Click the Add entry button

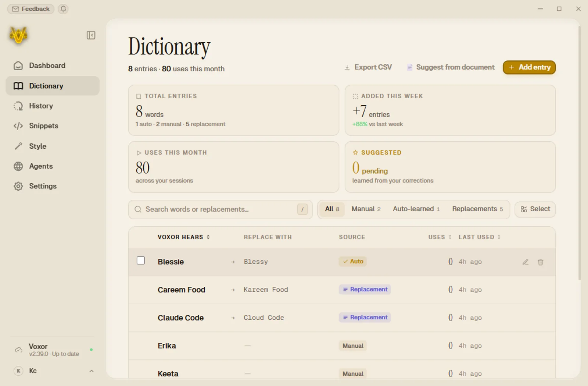[529, 67]
